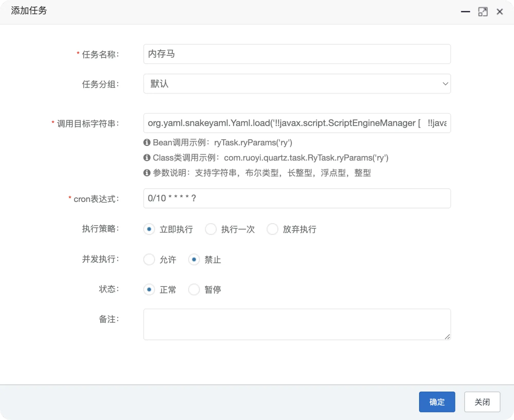514x420 pixels.
Task: Click com.ruoyi.quartz.task.RyTask.ryParams('ry') example text
Action: click(x=306, y=158)
